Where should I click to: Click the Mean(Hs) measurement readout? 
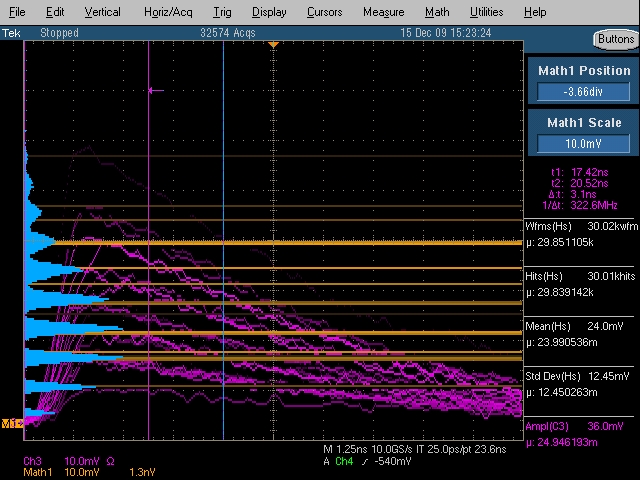click(575, 334)
